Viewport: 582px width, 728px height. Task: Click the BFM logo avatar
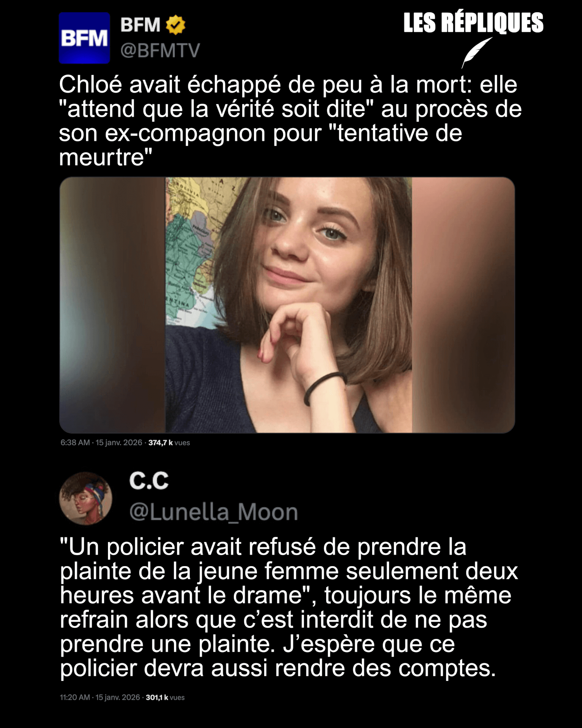point(84,38)
